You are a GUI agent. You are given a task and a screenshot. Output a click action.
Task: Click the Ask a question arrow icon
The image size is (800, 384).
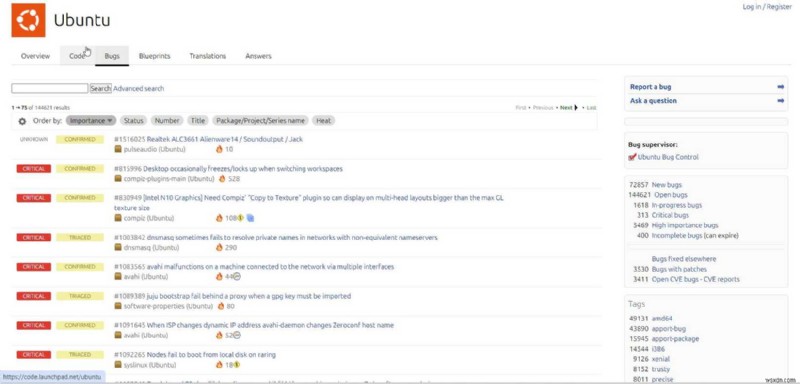(x=780, y=101)
